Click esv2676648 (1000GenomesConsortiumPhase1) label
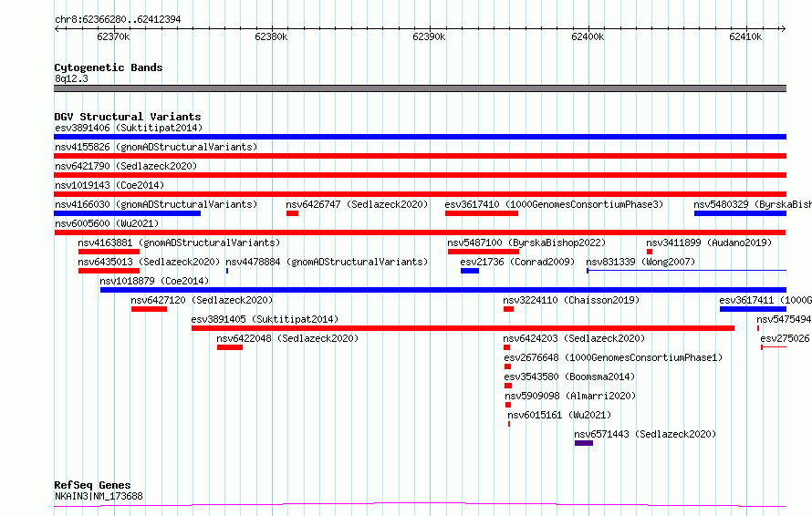The height and width of the screenshot is (516, 812). coord(613,357)
